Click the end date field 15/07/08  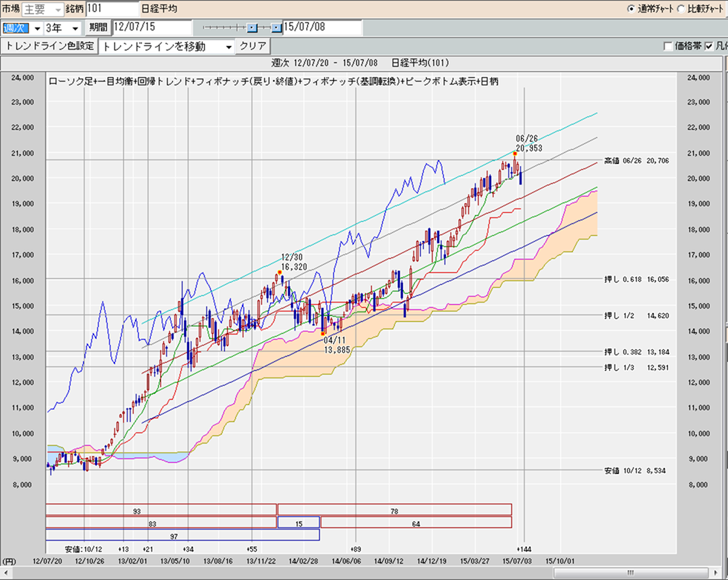click(x=322, y=27)
